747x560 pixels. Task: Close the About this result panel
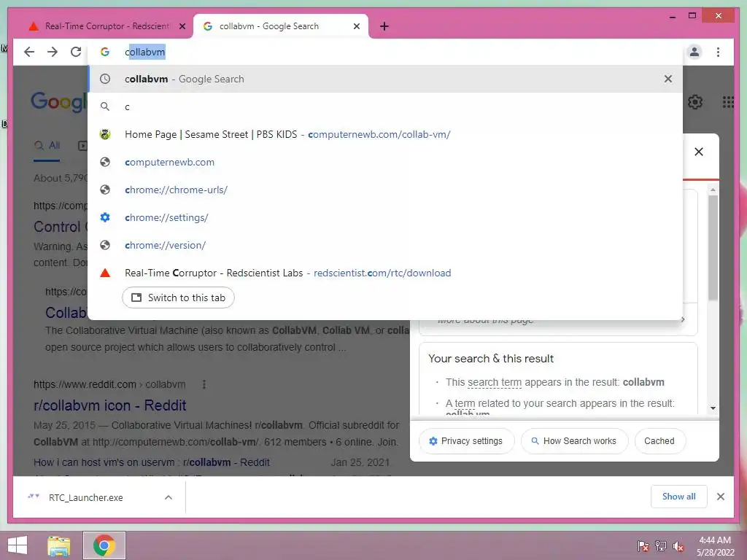(x=698, y=152)
